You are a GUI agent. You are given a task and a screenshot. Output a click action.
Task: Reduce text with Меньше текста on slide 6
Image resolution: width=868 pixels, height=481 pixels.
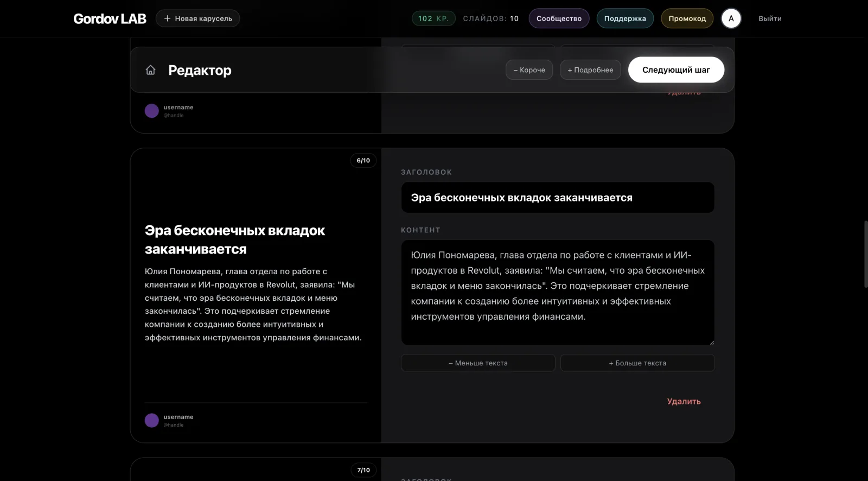[478, 363]
